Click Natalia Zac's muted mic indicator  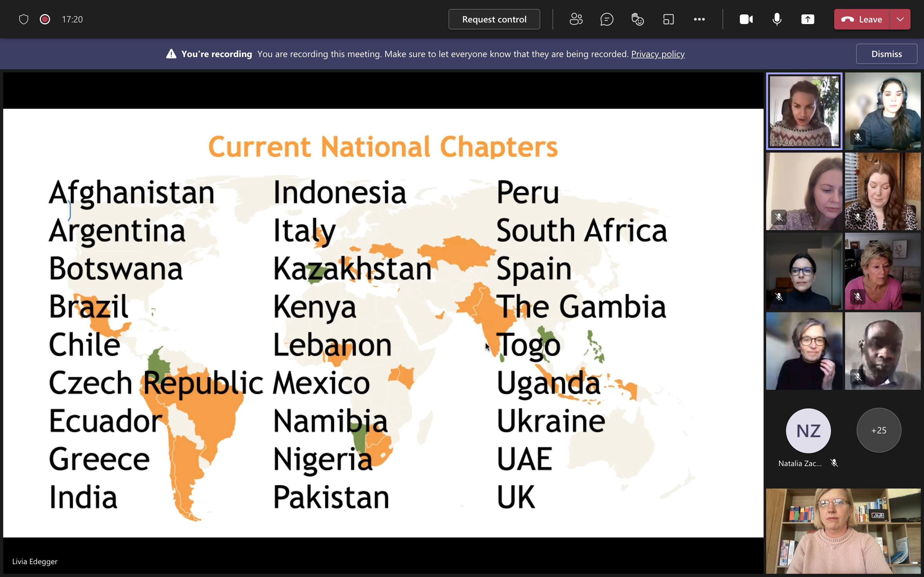pos(834,463)
